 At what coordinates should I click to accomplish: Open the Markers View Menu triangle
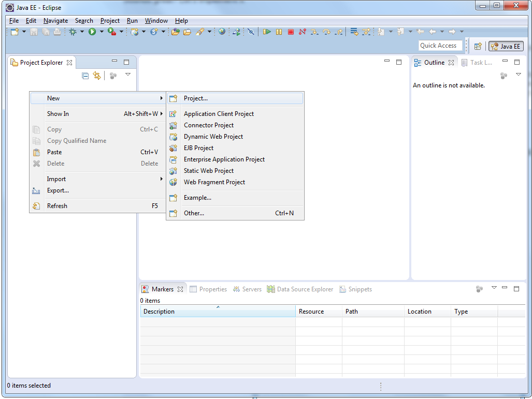tap(494, 288)
